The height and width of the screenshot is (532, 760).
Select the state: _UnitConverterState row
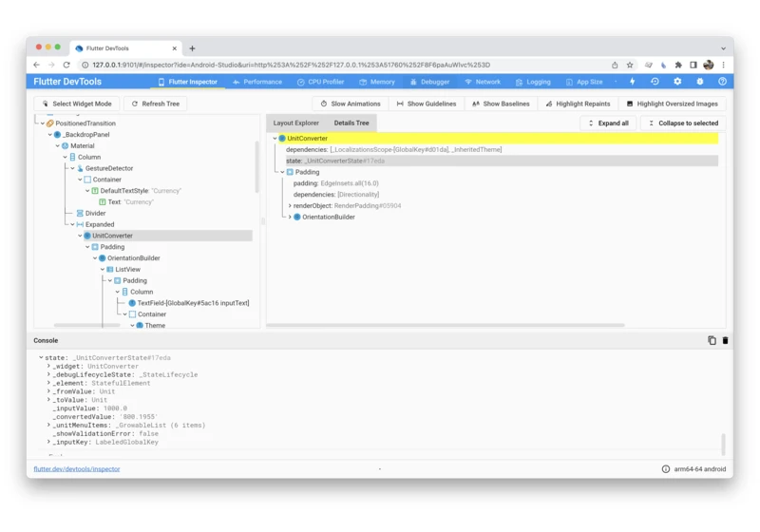point(502,161)
